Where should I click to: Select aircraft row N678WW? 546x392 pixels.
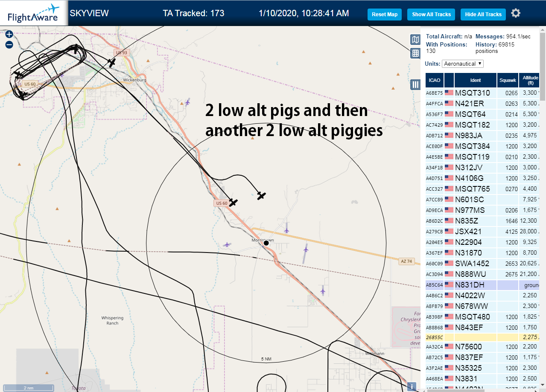(x=482, y=306)
